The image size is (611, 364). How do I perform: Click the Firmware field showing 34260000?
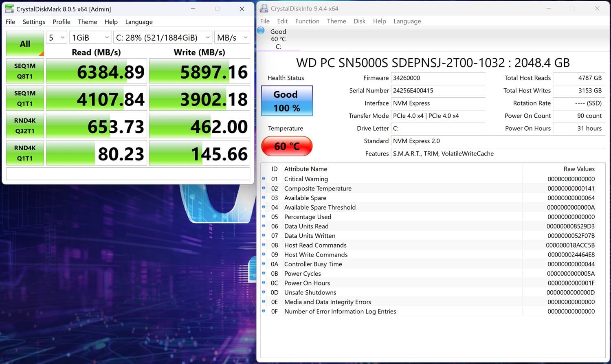438,78
